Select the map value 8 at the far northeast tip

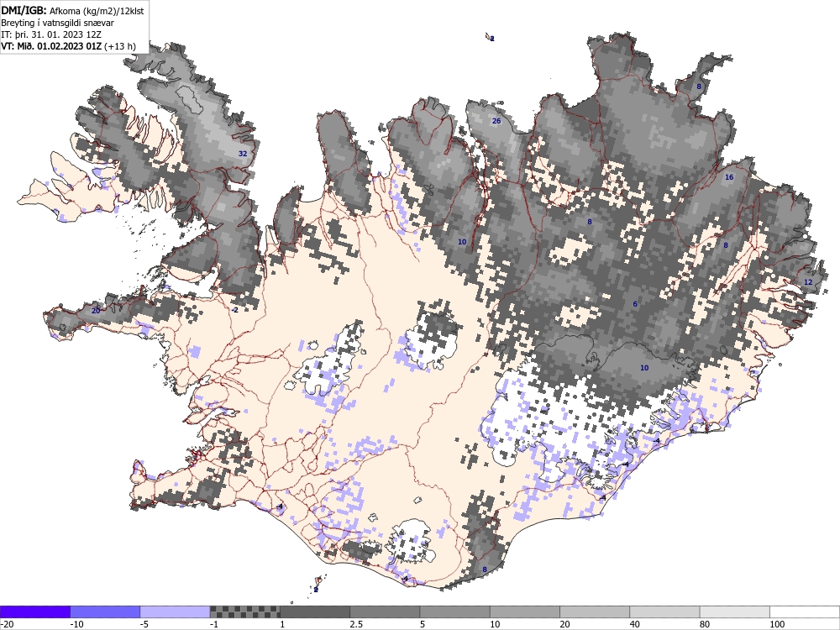[699, 87]
